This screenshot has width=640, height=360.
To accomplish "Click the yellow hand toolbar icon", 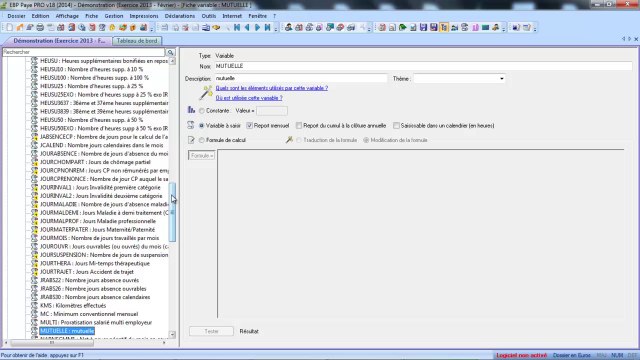I will pos(216,28).
